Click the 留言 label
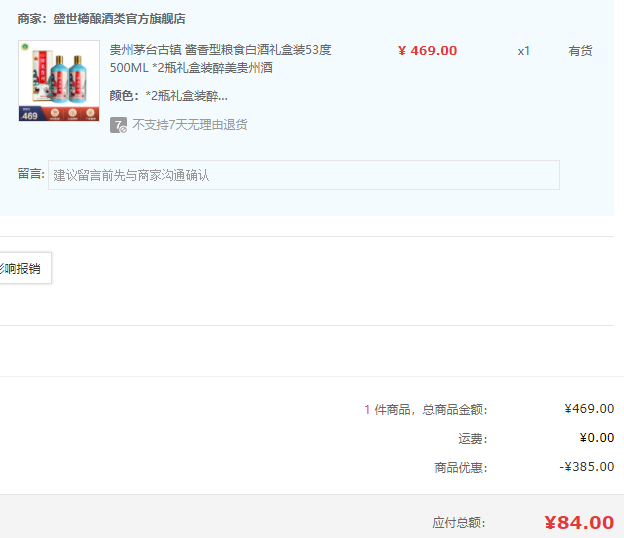Screen dimensions: 624x538 click(x=31, y=174)
